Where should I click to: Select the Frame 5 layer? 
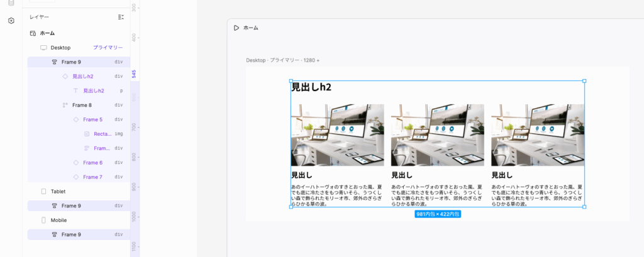[92, 119]
